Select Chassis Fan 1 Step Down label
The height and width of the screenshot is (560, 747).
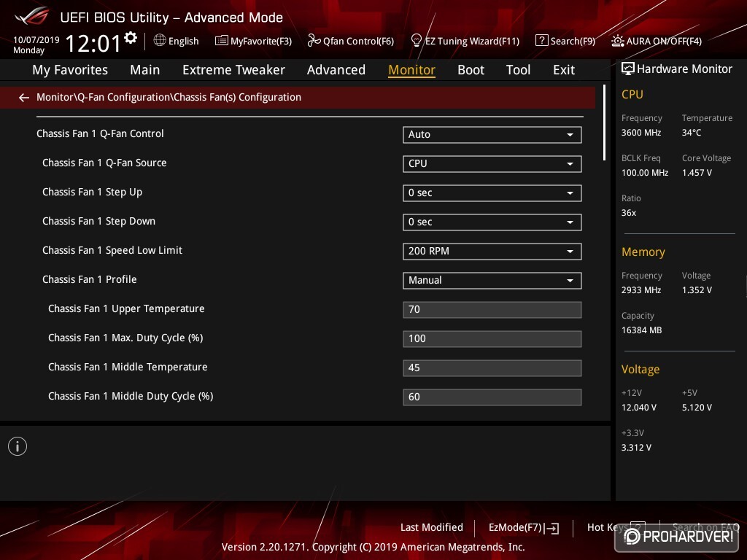click(x=98, y=222)
